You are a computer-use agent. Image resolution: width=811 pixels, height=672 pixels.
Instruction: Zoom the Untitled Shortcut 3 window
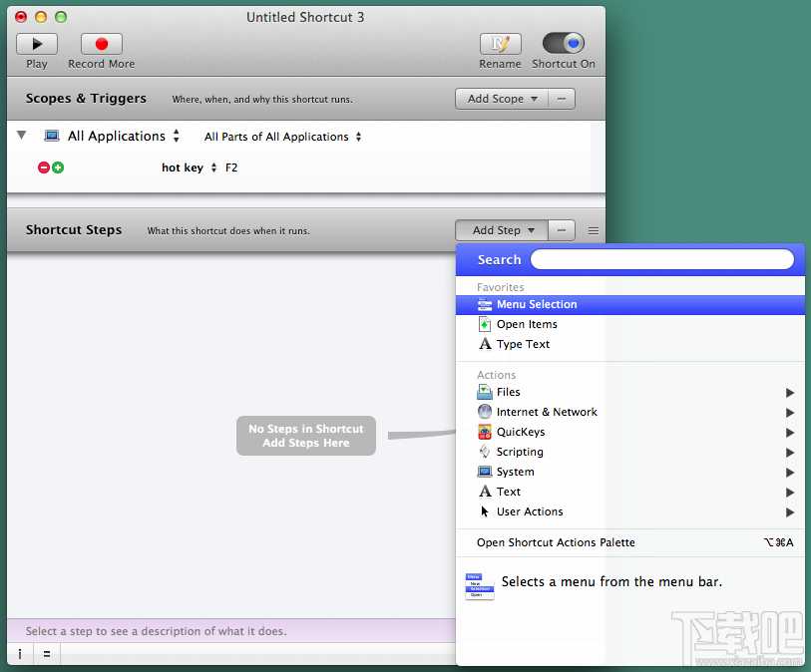tap(61, 17)
